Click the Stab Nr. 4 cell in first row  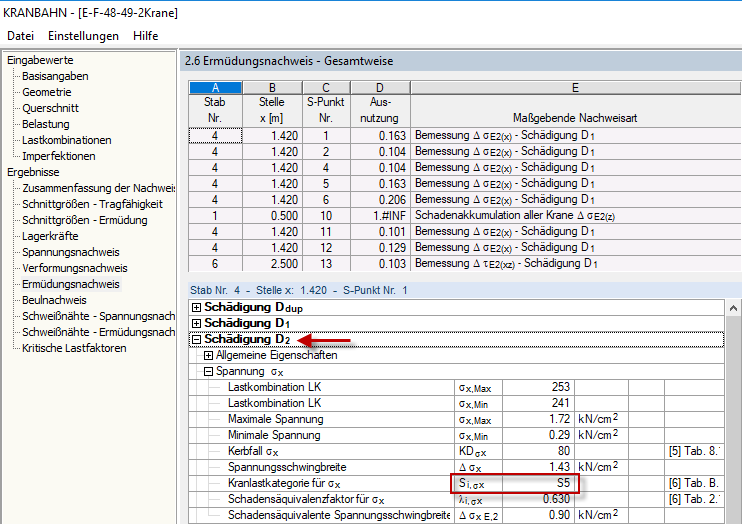(215, 136)
